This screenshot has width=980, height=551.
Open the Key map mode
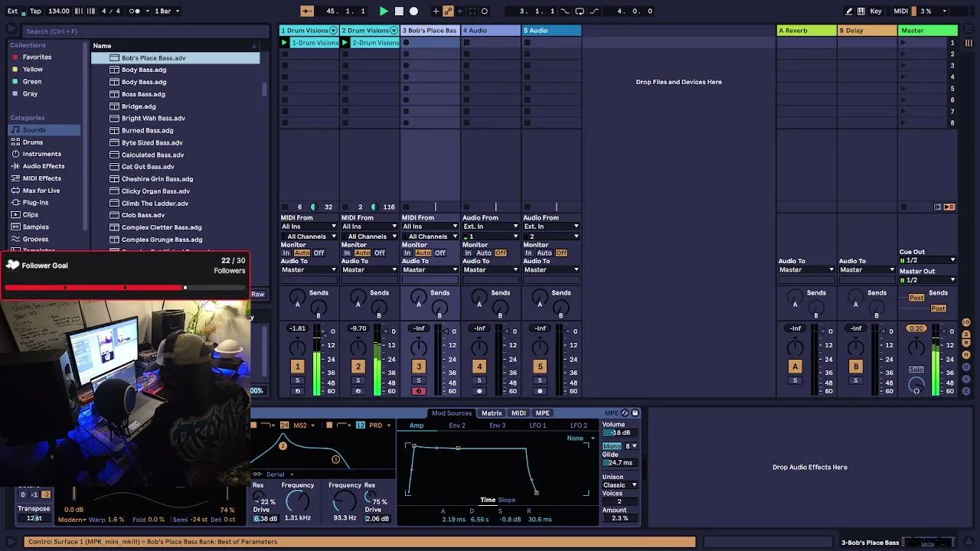[876, 11]
